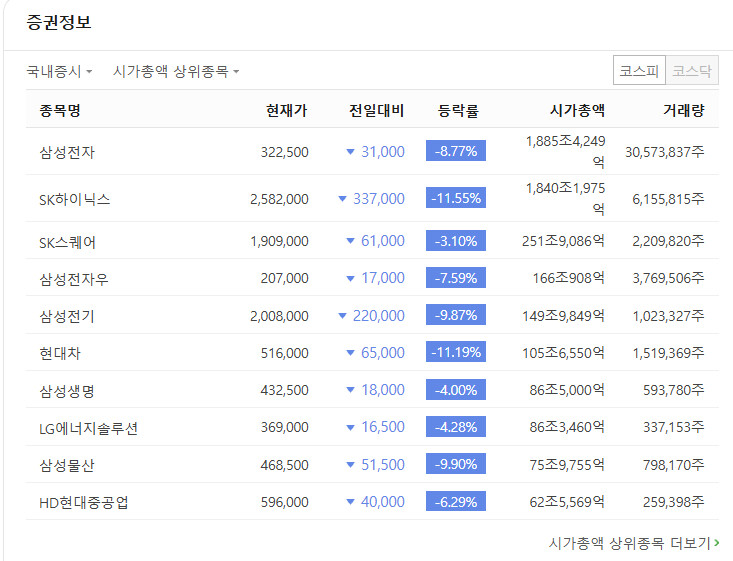Open the HD현대중공업 stock link

84,503
